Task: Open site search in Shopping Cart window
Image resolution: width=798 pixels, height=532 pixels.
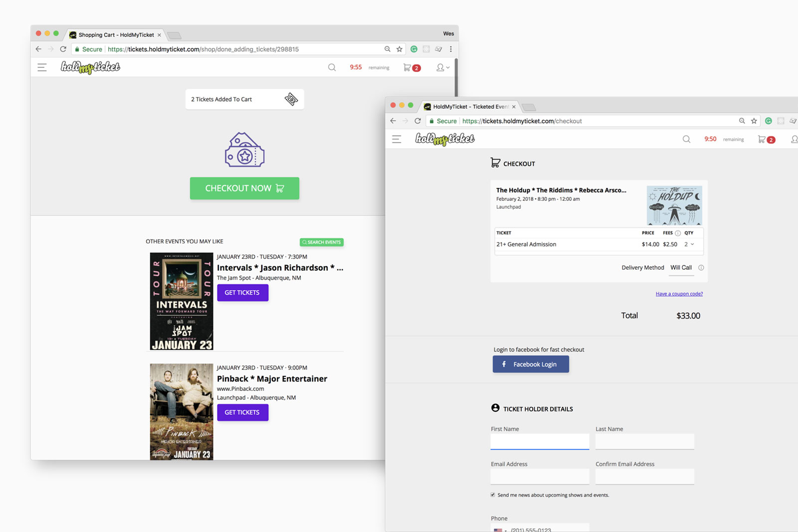Action: pyautogui.click(x=332, y=67)
